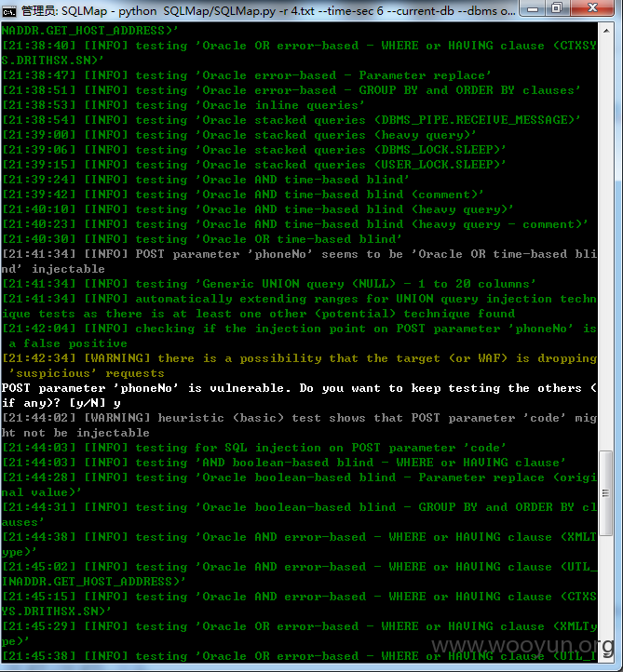623x672 pixels.
Task: Click the [21:44:28] Parameter replace line
Action: tap(299, 485)
